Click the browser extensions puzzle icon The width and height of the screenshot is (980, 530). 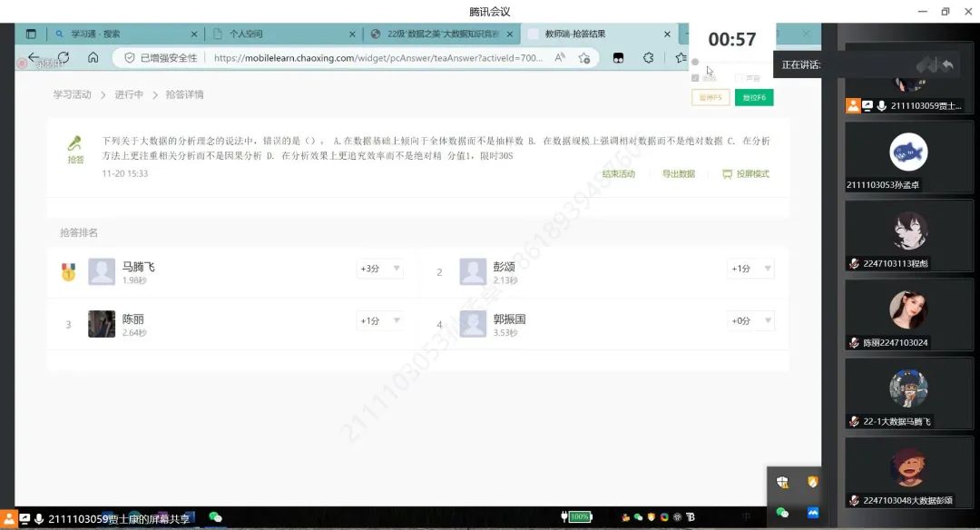click(x=648, y=57)
